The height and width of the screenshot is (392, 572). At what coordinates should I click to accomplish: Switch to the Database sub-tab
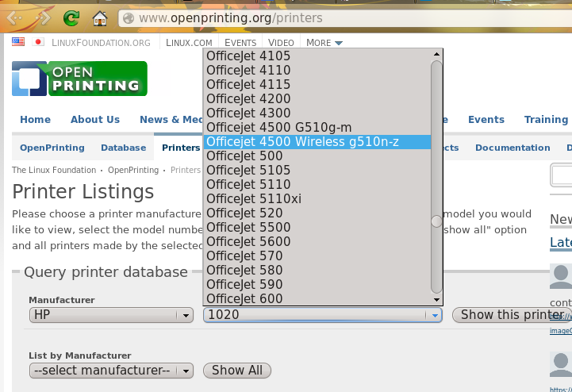(x=123, y=148)
